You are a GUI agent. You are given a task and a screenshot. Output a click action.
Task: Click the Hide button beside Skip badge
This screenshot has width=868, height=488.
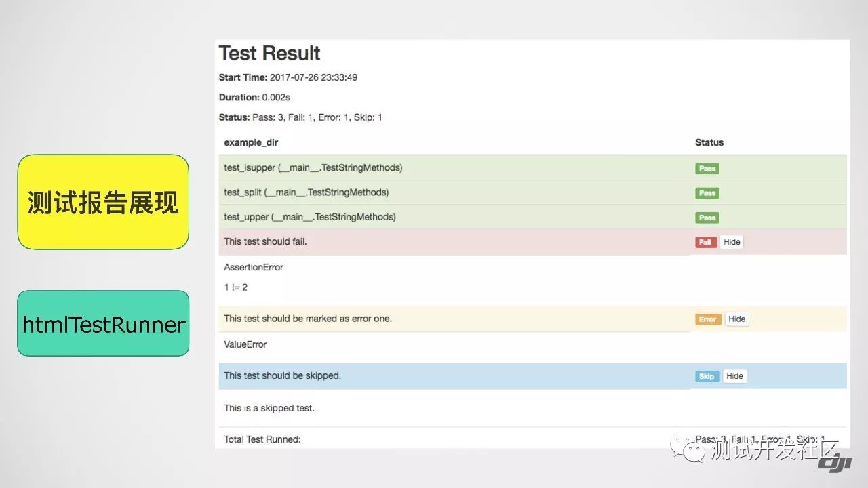(x=734, y=376)
